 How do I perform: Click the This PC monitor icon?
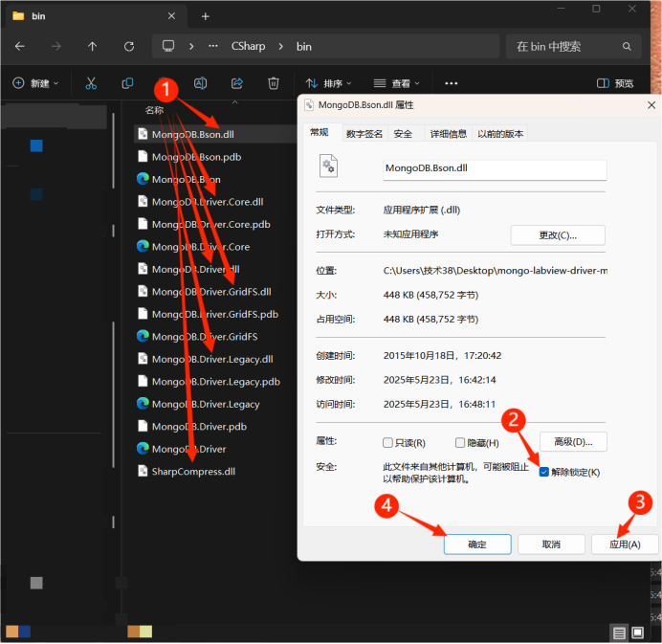(168, 46)
